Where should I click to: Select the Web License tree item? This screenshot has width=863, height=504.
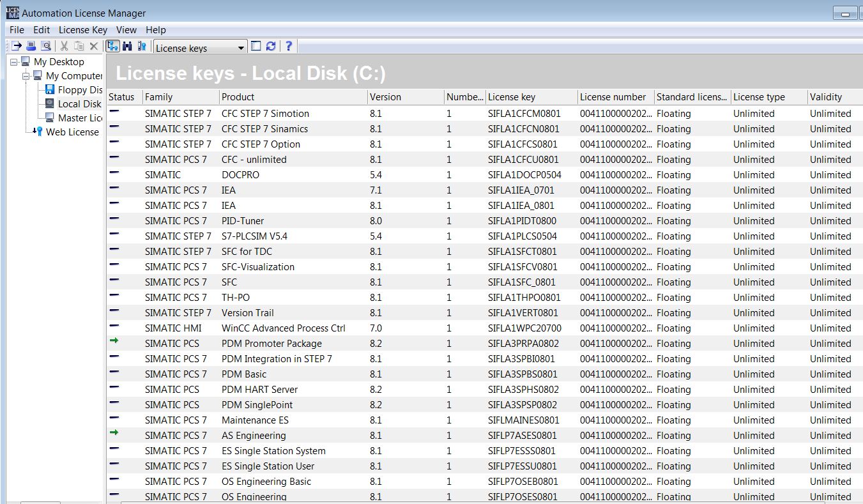(x=72, y=132)
